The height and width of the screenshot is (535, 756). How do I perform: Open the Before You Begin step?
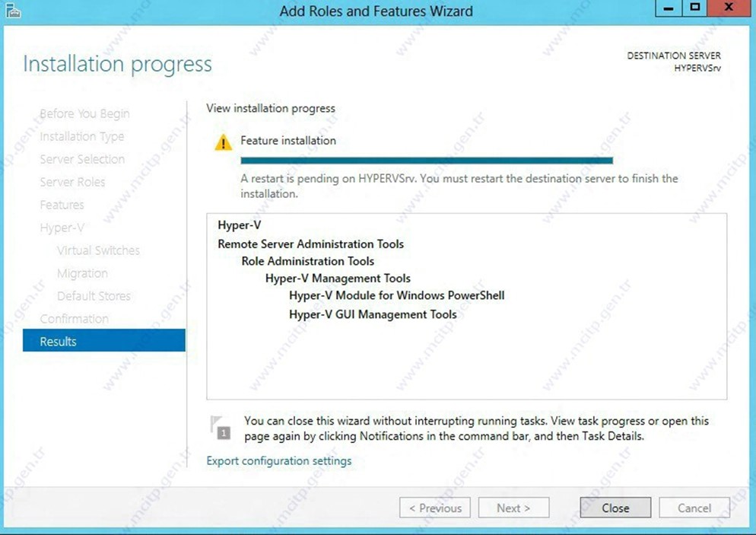[x=84, y=113]
